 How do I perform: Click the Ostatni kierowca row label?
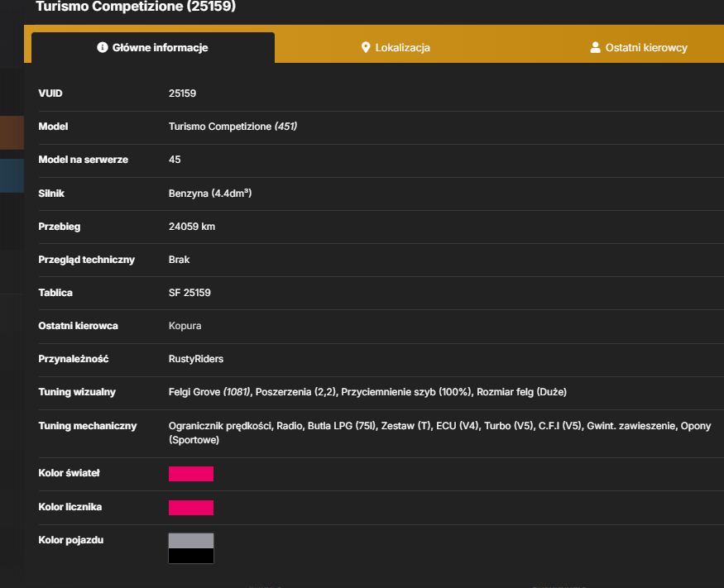coord(78,326)
